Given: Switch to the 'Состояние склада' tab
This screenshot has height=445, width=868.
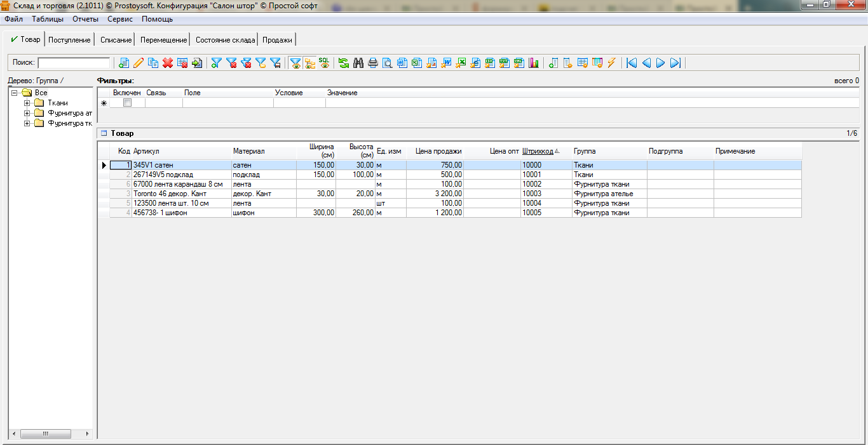Looking at the screenshot, I should [225, 40].
